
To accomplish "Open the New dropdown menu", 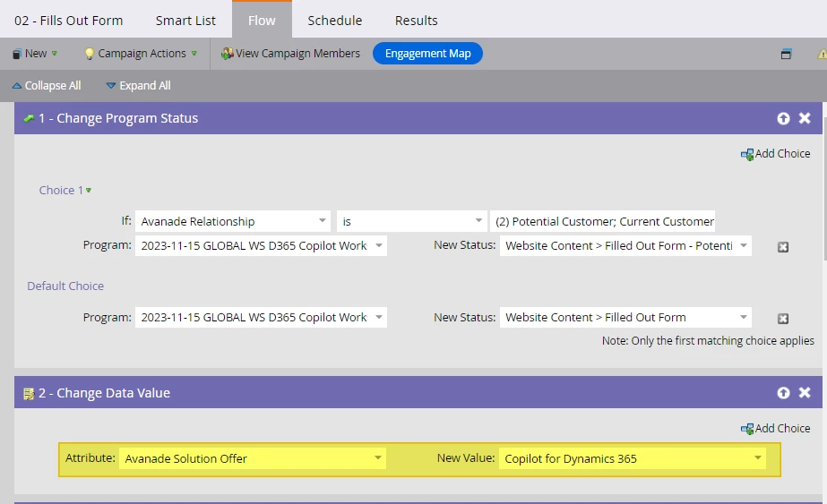I will click(35, 54).
